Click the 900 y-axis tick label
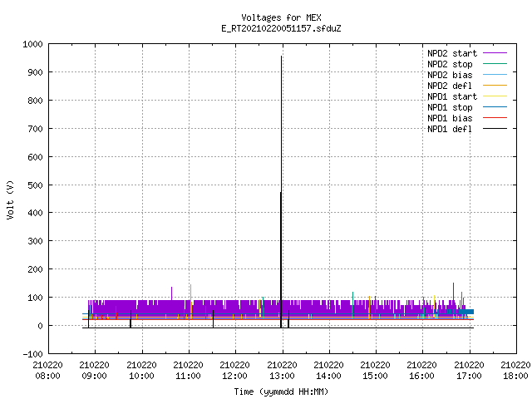This screenshot has width=532, height=399. point(35,72)
